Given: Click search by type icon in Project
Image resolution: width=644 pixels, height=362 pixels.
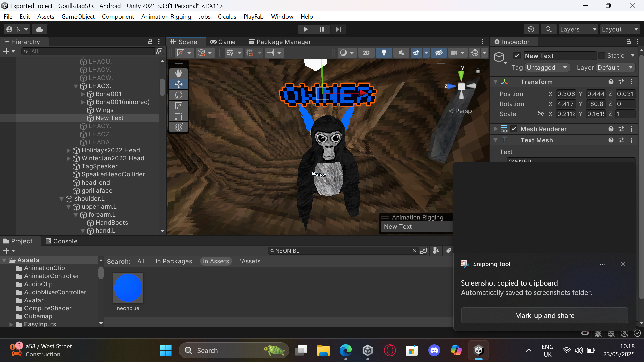Looking at the screenshot, I should point(436,251).
